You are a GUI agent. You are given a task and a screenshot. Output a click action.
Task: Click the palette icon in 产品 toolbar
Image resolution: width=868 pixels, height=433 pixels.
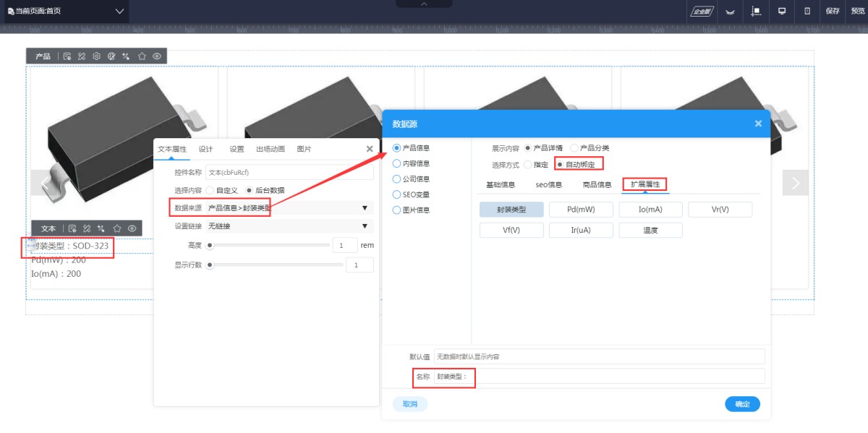[111, 56]
